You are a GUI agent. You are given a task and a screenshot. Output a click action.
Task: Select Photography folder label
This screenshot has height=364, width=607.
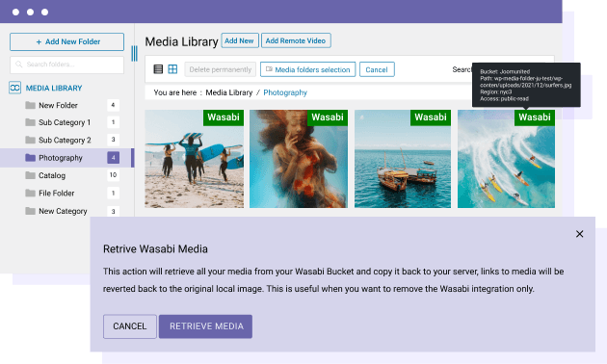(x=61, y=158)
